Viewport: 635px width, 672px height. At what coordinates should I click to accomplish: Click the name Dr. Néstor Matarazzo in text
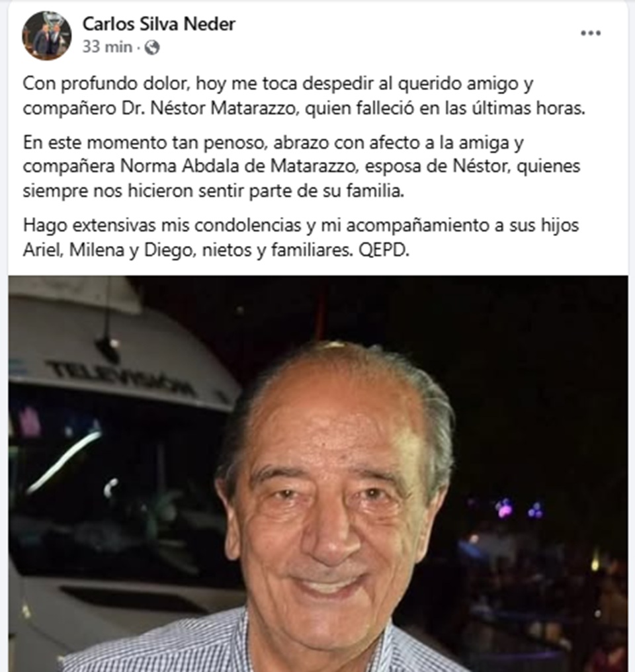209,108
